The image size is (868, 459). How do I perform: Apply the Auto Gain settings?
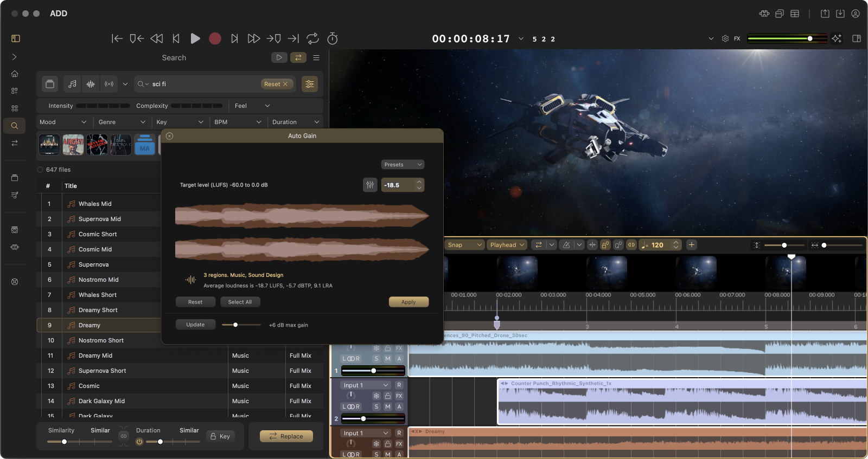(409, 302)
